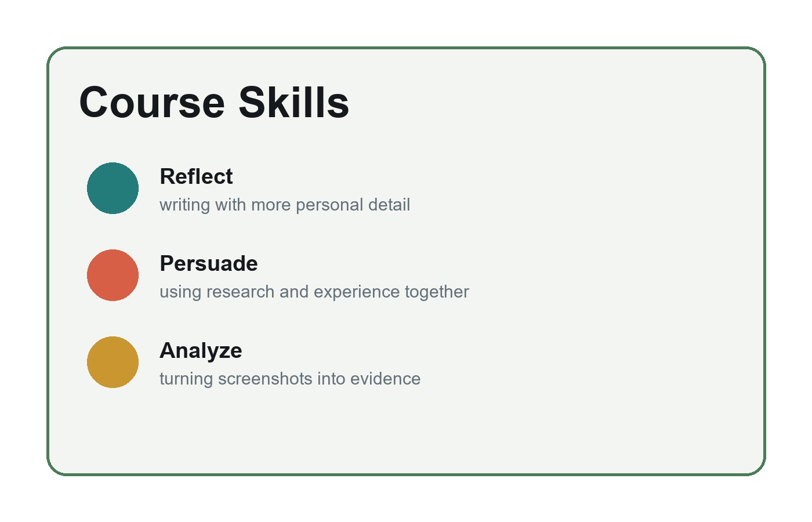Click the word 'Skills' in the title

pyautogui.click(x=294, y=103)
